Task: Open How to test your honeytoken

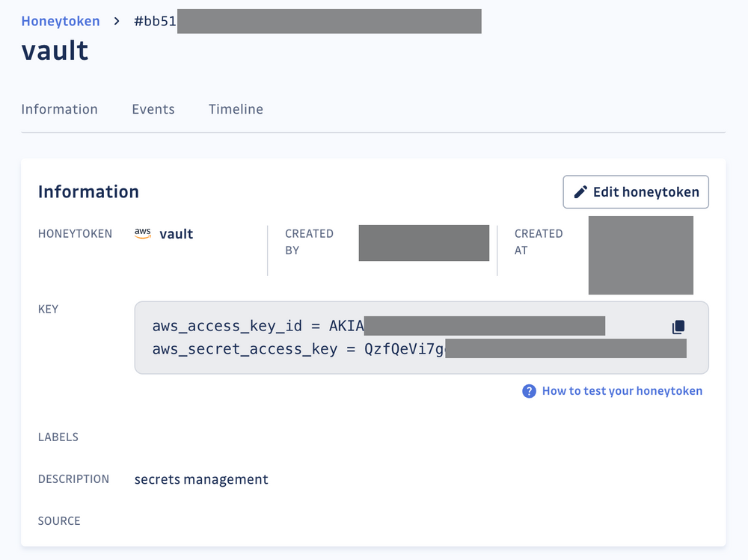Action: [x=622, y=391]
